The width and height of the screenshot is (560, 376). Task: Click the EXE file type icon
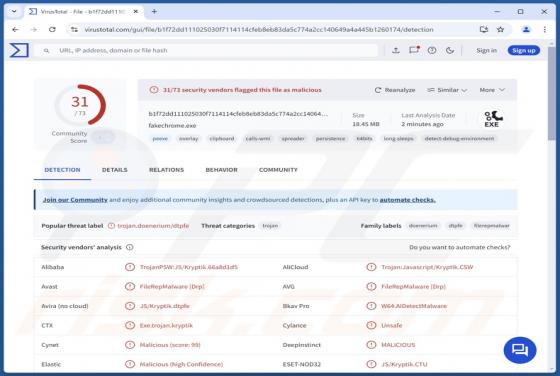[493, 119]
